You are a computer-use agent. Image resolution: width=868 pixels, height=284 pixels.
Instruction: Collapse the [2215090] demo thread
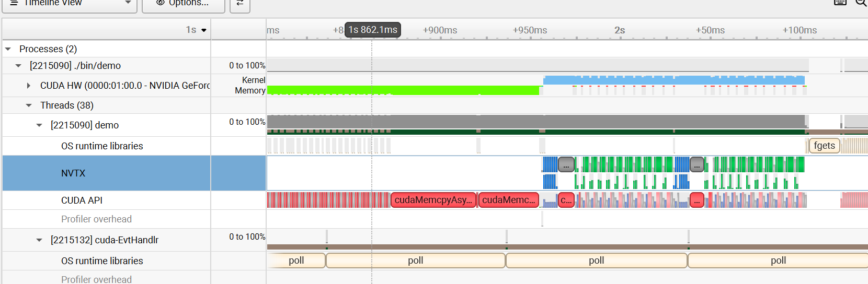[x=39, y=125]
